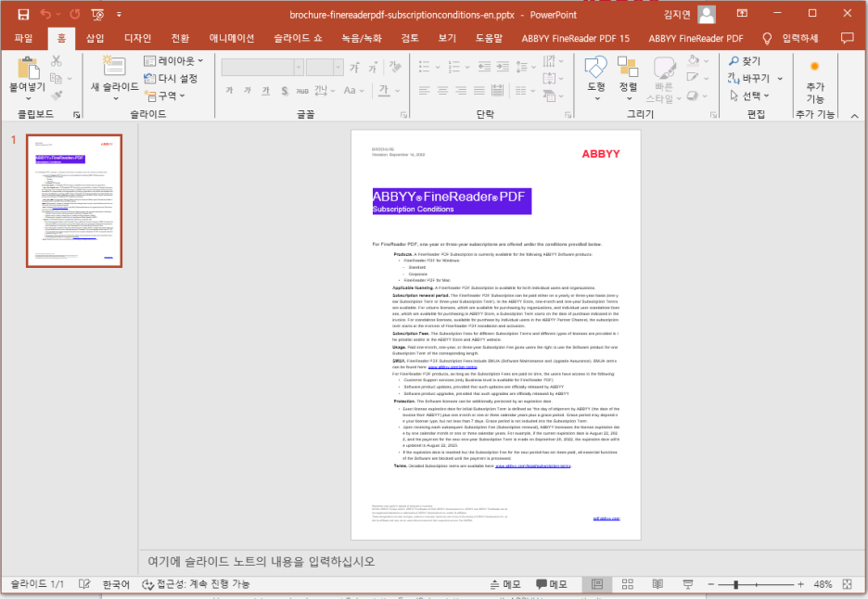Open the 검토 ribbon tab
This screenshot has height=599, width=868.
pyautogui.click(x=410, y=38)
